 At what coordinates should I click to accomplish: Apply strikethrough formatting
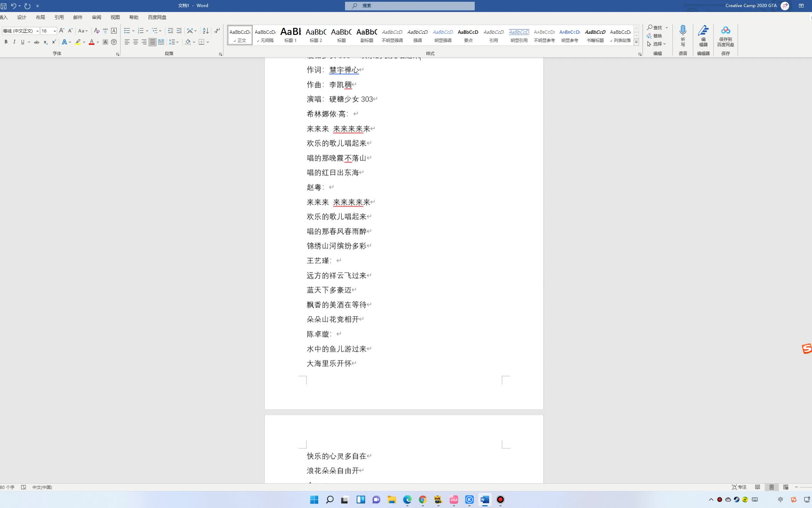[36, 42]
